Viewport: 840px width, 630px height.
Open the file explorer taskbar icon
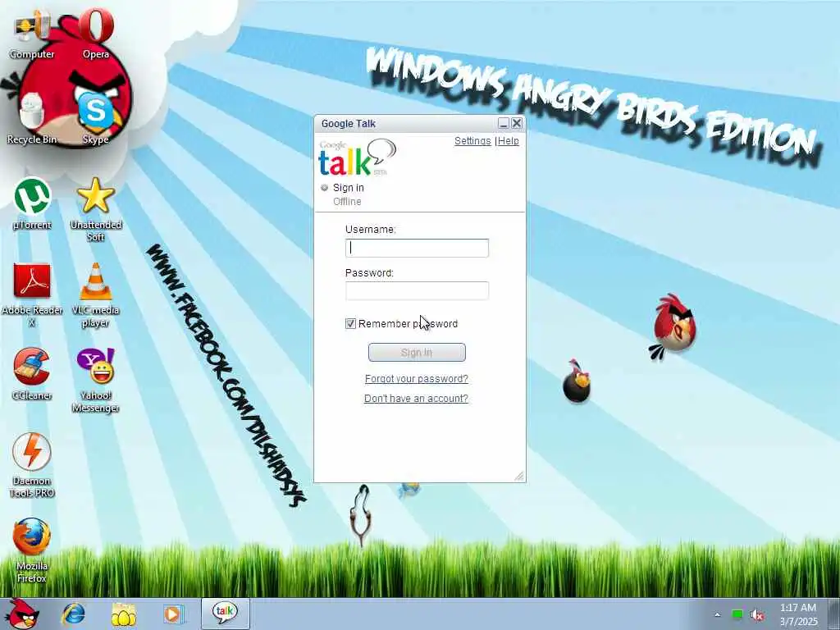pos(123,614)
